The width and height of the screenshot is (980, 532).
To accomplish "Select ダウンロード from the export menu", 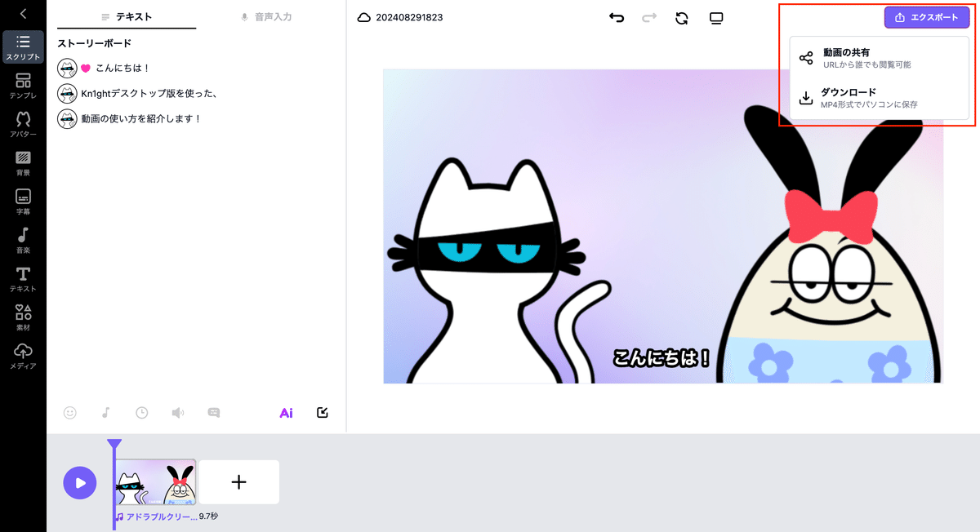I will pyautogui.click(x=880, y=98).
